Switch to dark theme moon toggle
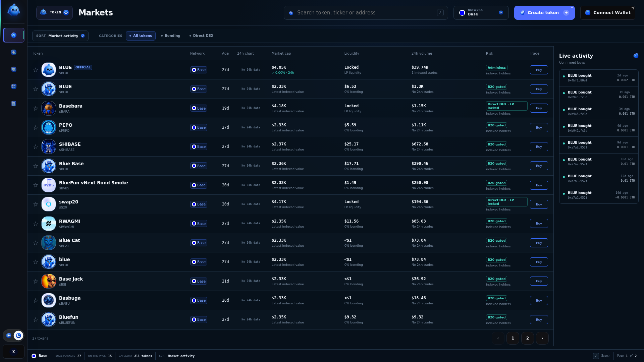 click(18, 336)
